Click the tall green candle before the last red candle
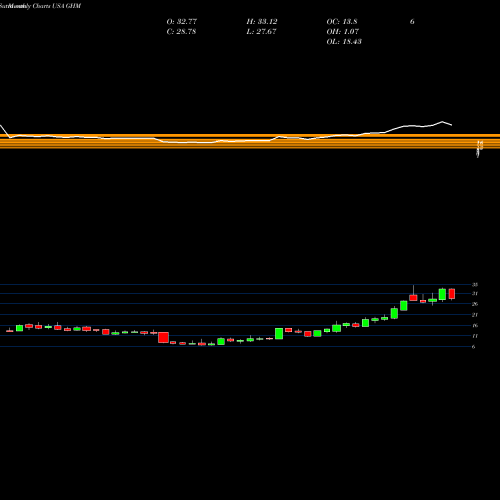This screenshot has width=500, height=500. tap(442, 295)
